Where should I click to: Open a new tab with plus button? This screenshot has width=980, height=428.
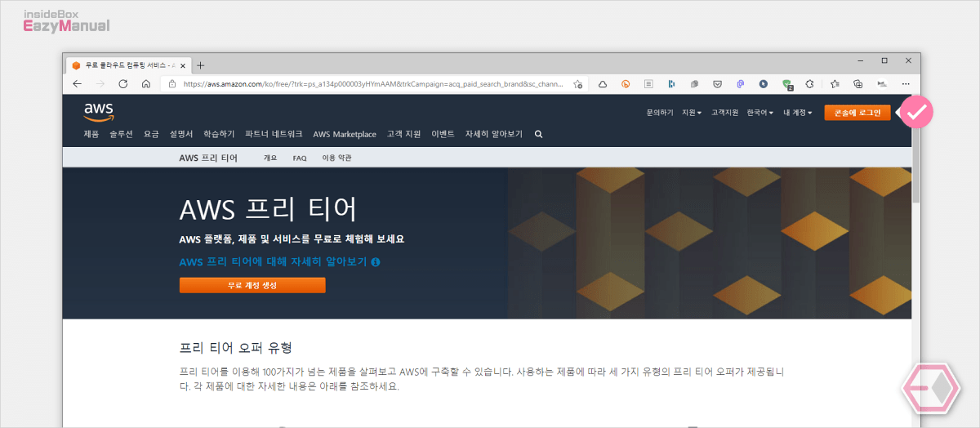click(201, 65)
